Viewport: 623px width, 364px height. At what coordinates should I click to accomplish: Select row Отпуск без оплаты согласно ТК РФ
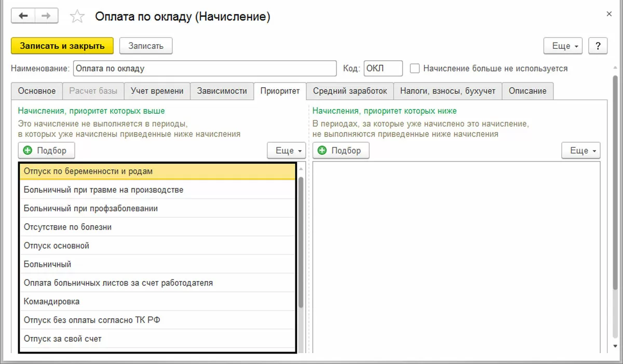(x=157, y=320)
